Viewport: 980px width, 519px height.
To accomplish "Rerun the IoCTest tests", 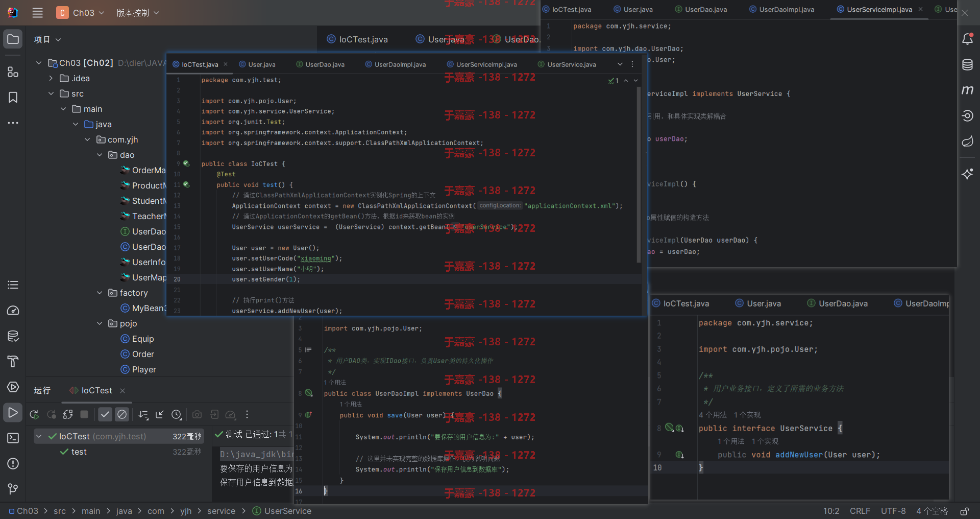I will [x=34, y=414].
